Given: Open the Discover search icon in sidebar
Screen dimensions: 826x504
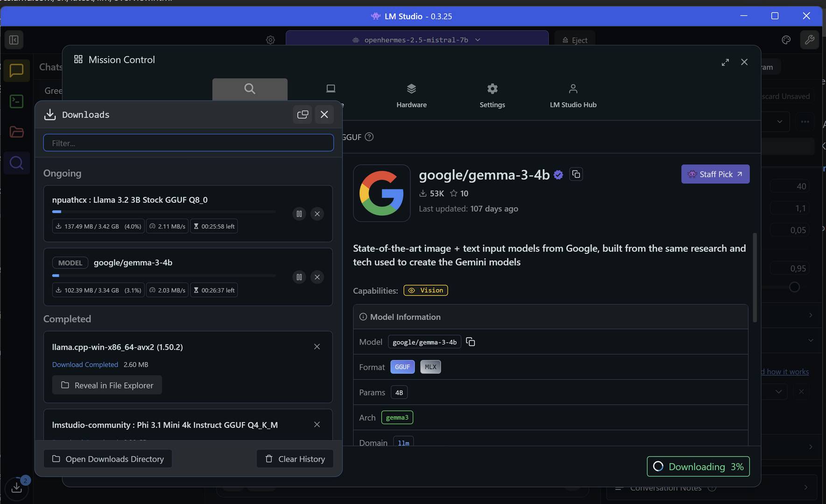Looking at the screenshot, I should (16, 163).
